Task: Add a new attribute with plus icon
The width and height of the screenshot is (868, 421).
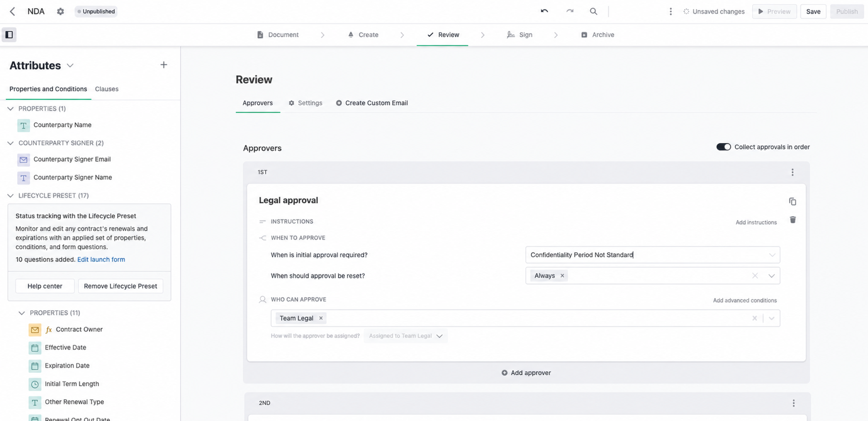Action: [x=164, y=65]
